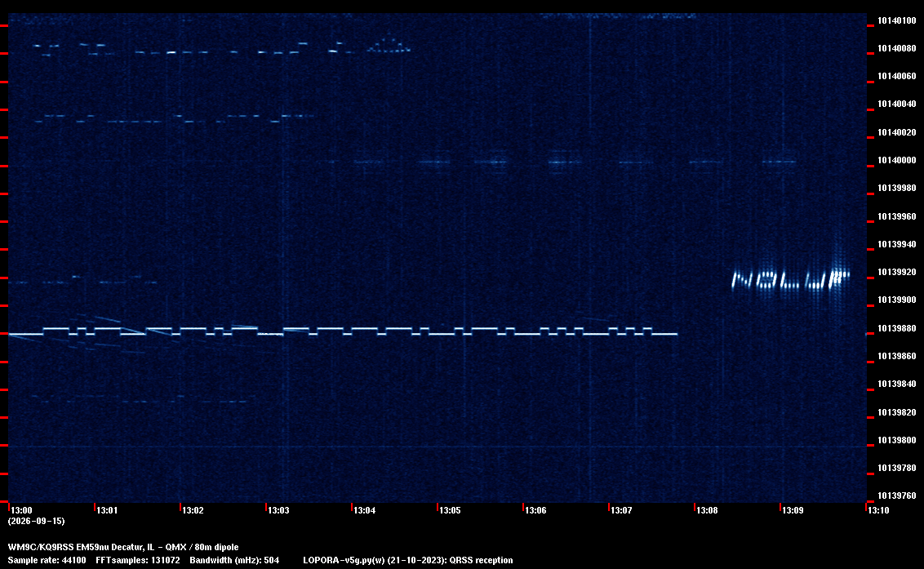Click the 2026-09-15 date label
The width and height of the screenshot is (924, 569).
tap(36, 521)
